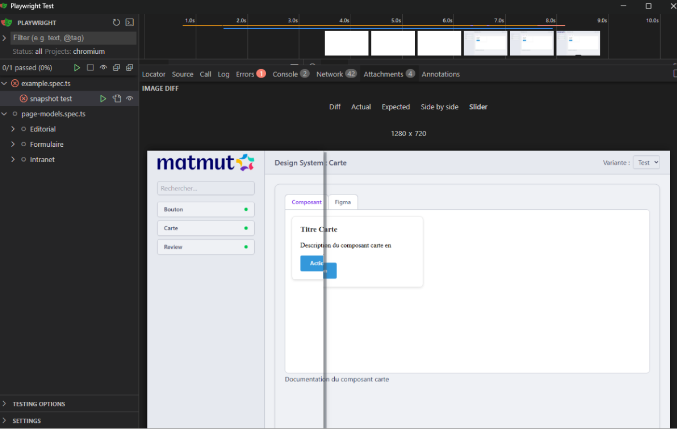The image size is (677, 429).
Task: Click the test filter input field
Action: pyautogui.click(x=70, y=37)
